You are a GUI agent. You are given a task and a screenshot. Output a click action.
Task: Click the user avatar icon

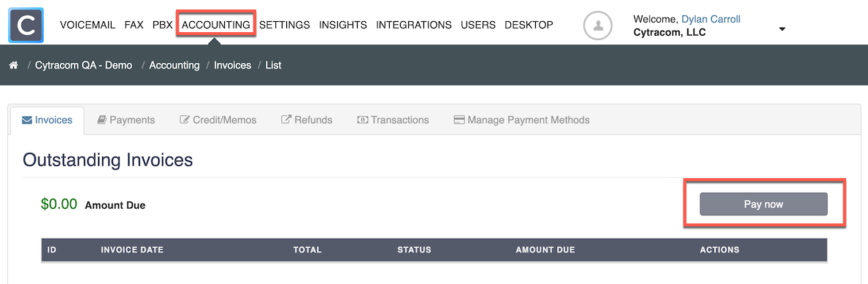[598, 26]
